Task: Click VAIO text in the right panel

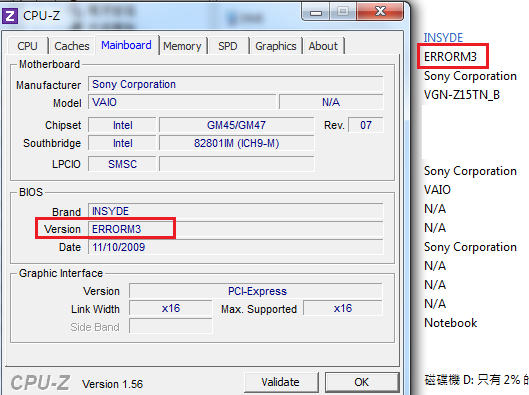Action: tap(437, 190)
